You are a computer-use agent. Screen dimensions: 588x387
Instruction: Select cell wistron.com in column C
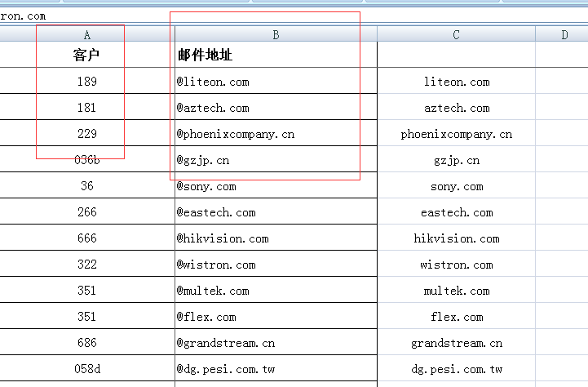point(456,264)
